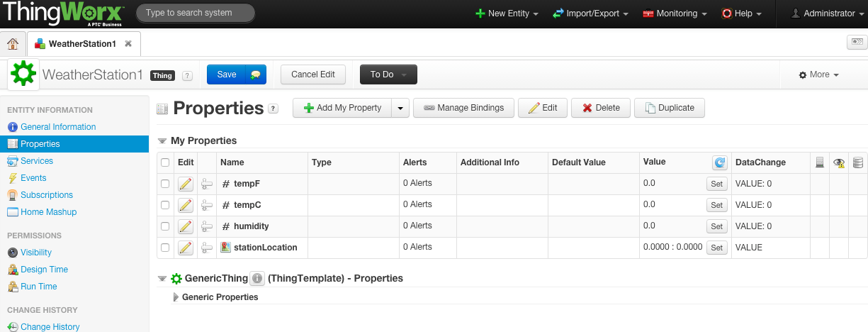The image size is (868, 332).
Task: Open Events in the sidebar
Action: click(33, 178)
